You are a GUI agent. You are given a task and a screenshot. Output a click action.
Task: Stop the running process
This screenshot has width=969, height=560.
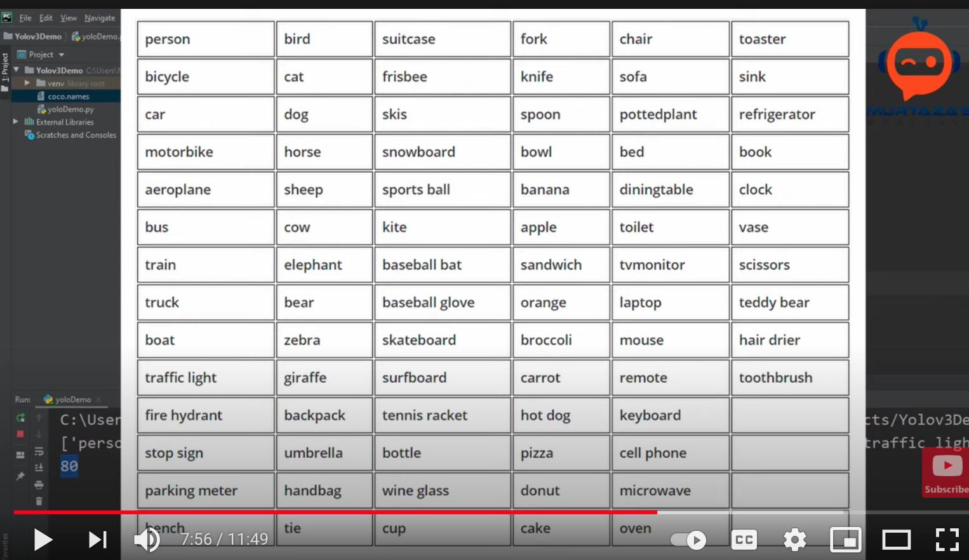pos(20,434)
